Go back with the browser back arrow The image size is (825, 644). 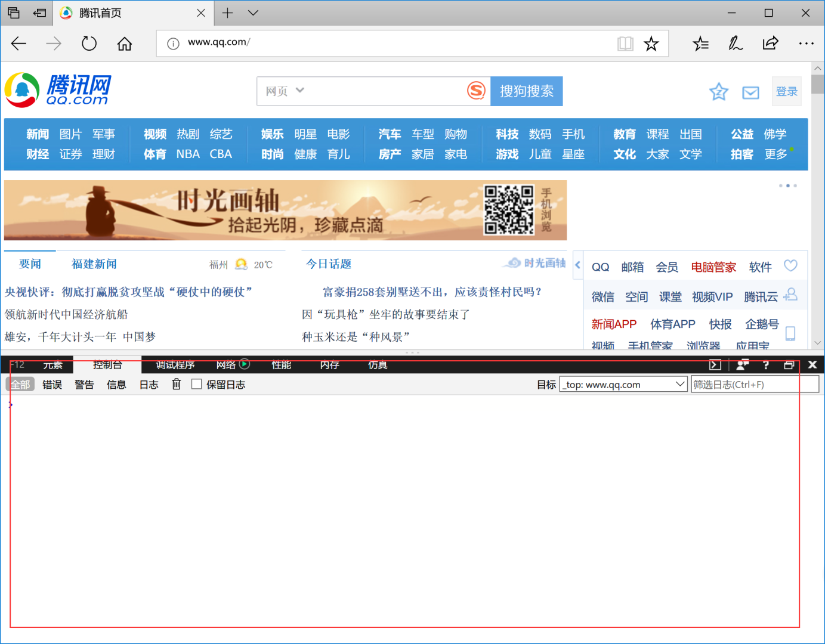pyautogui.click(x=19, y=43)
